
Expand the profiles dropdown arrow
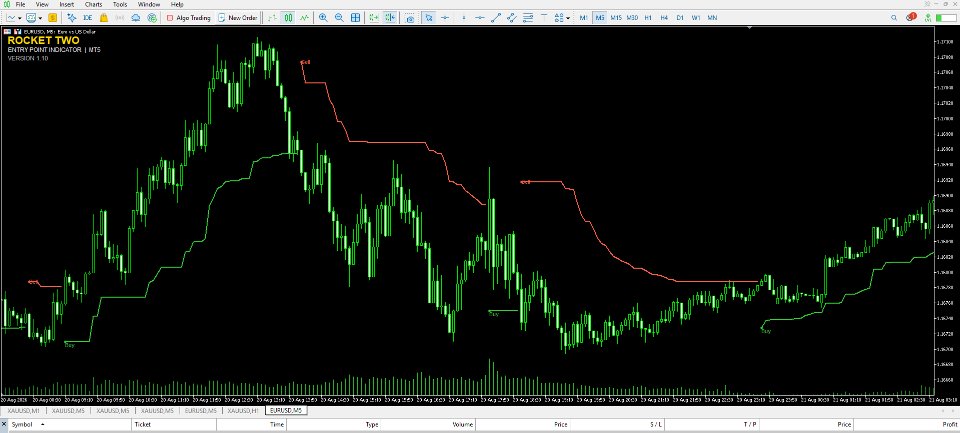[x=40, y=18]
